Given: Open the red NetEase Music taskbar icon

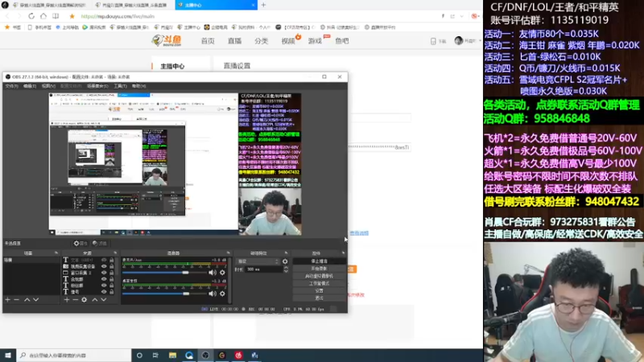Looking at the screenshot, I should (238, 355).
